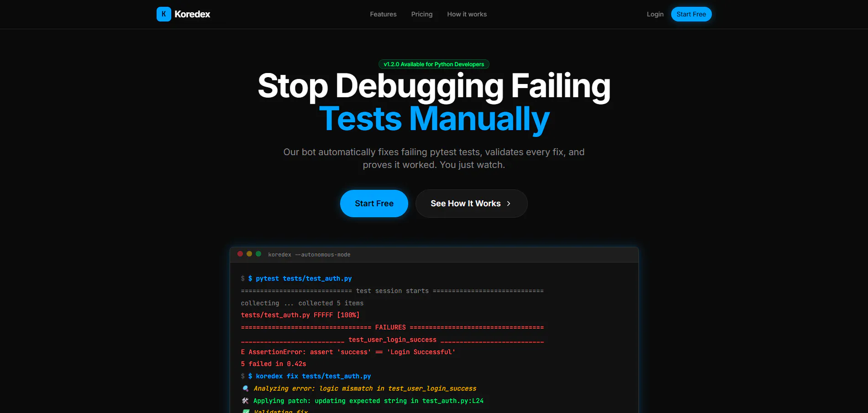Click the large Start Free hero button
This screenshot has height=413, width=868.
pyautogui.click(x=374, y=204)
